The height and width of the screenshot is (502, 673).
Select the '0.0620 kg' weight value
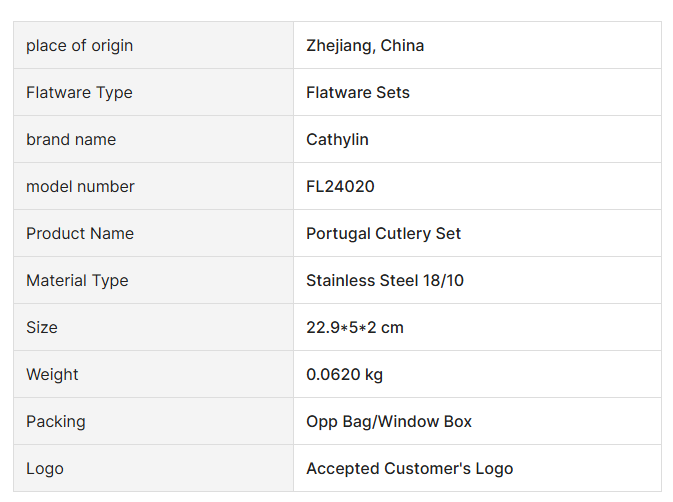pos(344,375)
